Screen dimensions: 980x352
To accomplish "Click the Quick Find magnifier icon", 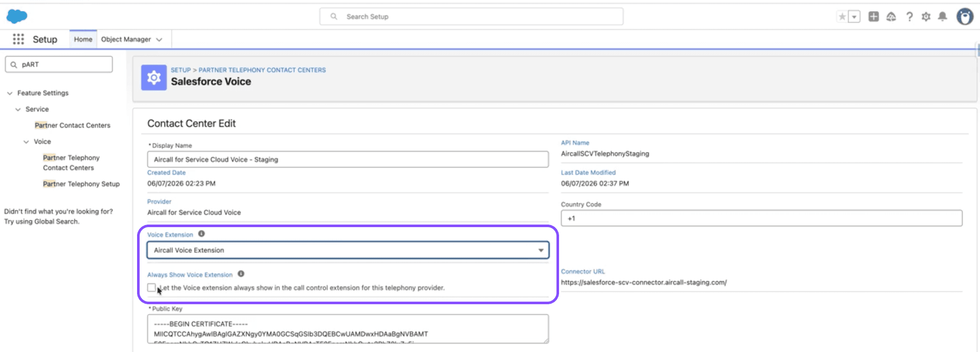I will pos(14,65).
